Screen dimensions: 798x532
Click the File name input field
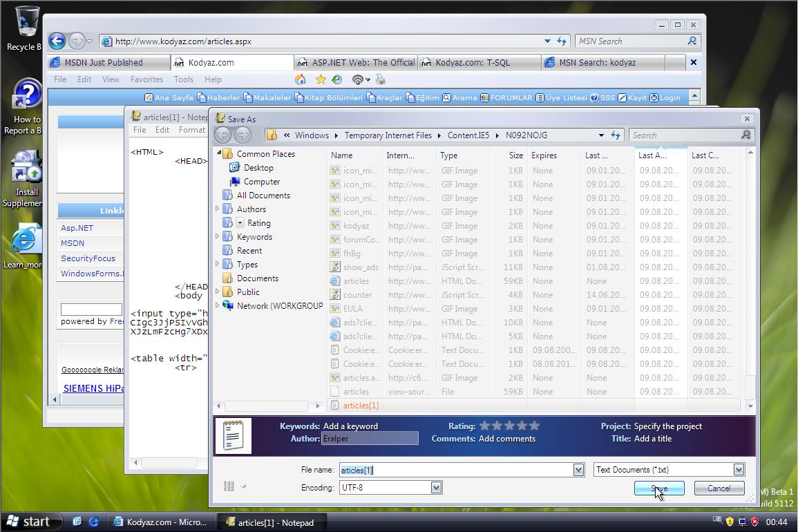click(456, 470)
